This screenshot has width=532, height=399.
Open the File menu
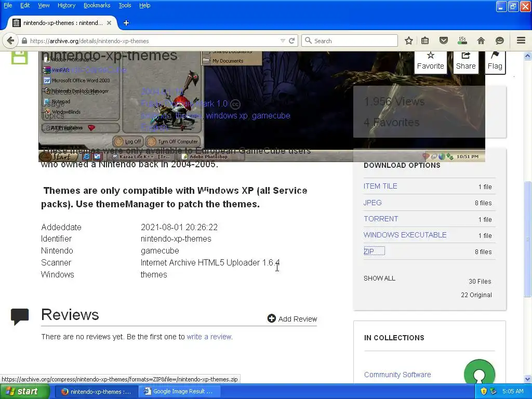pos(8,5)
